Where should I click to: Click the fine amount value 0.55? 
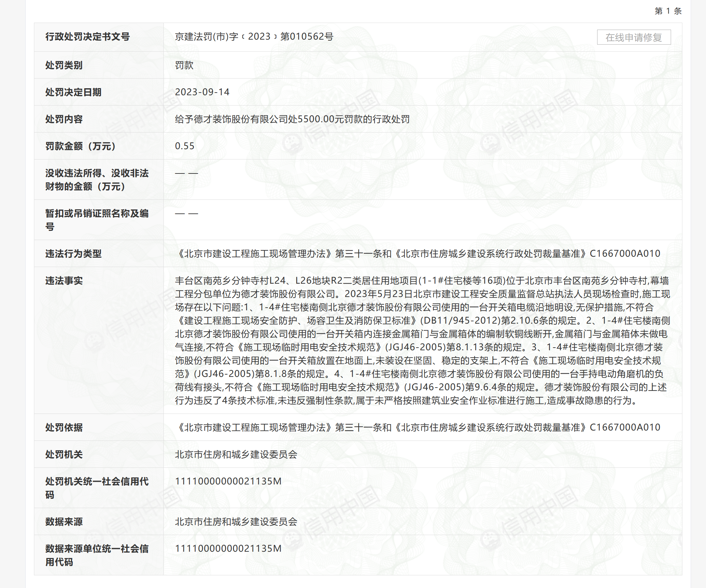pyautogui.click(x=184, y=146)
